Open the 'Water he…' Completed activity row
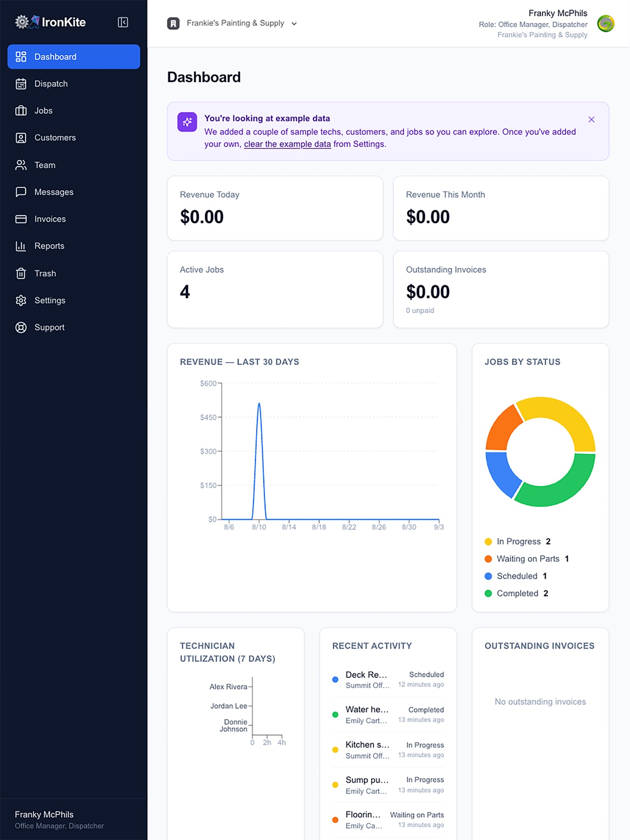630x840 pixels. coord(388,715)
